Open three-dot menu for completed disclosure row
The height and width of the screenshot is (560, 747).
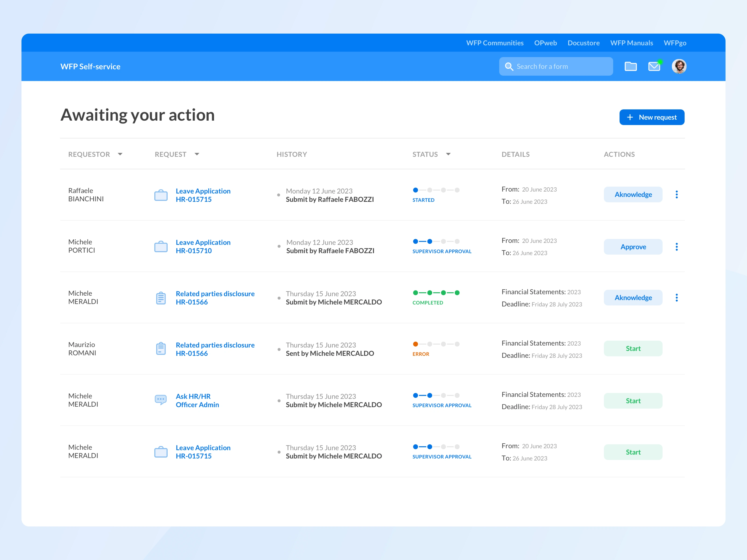pyautogui.click(x=677, y=298)
